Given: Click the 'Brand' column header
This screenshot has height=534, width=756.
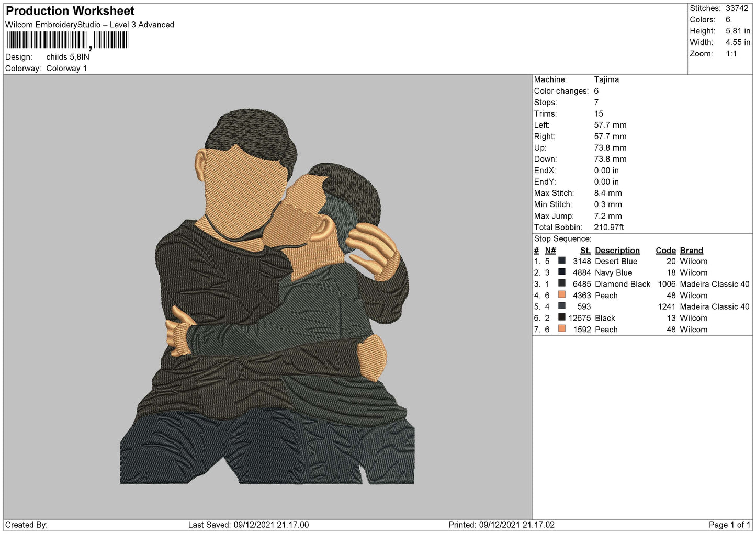Looking at the screenshot, I should tap(691, 251).
